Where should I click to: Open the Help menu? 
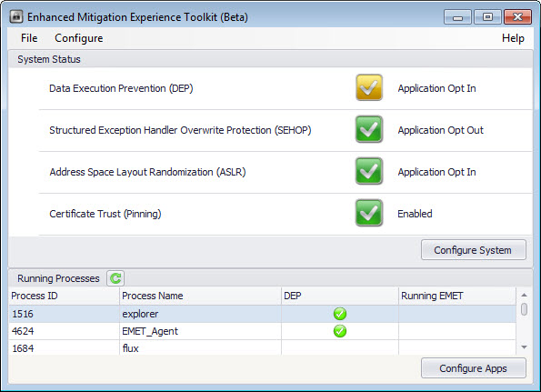513,38
